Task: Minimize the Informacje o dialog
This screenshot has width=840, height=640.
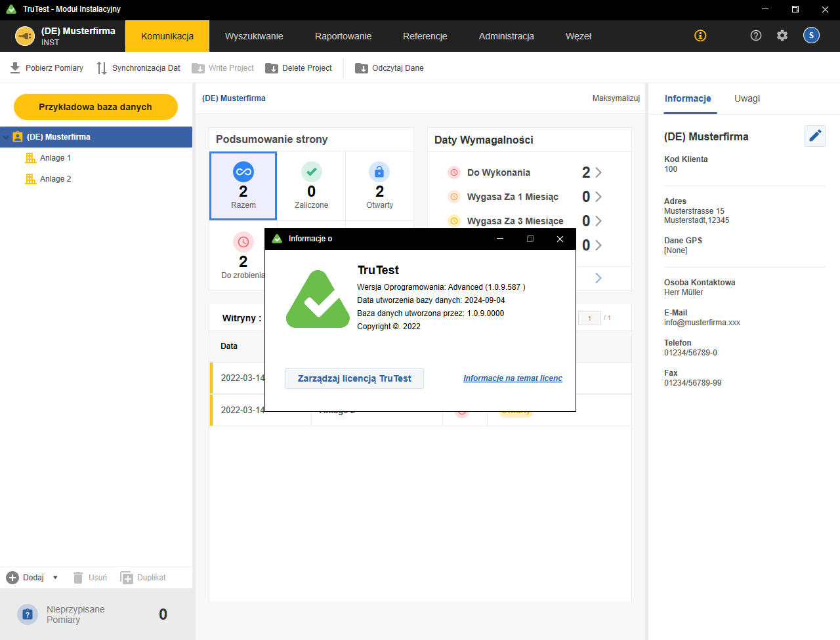Action: [x=500, y=239]
